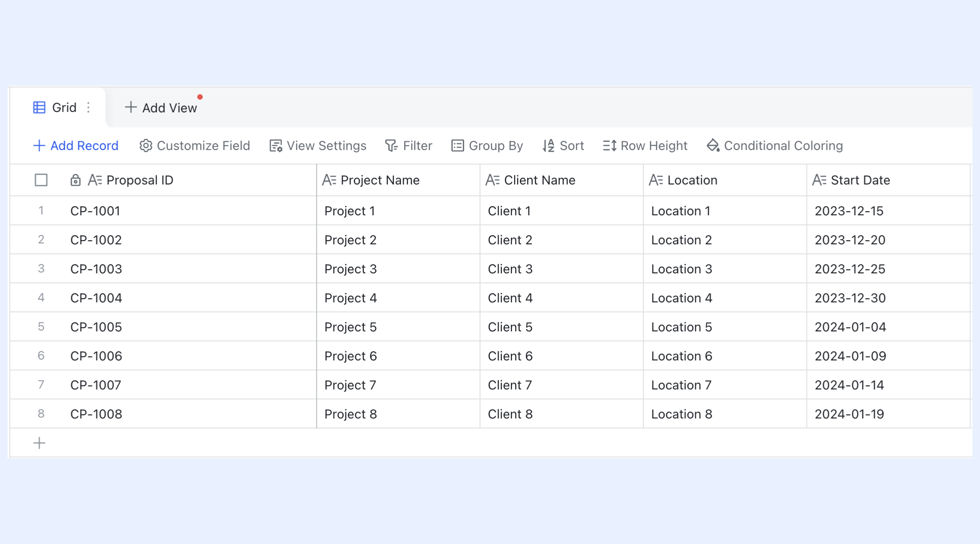Select the date cell 2024-01-19
Screen dimensions: 980x544
[888, 414]
